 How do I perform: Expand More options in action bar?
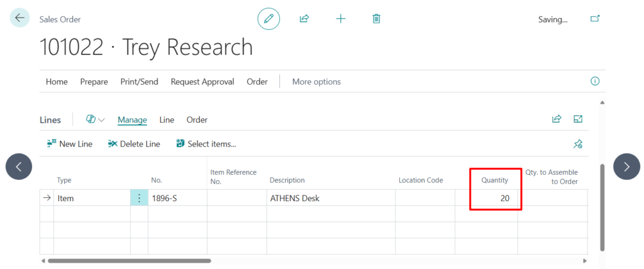pos(316,82)
